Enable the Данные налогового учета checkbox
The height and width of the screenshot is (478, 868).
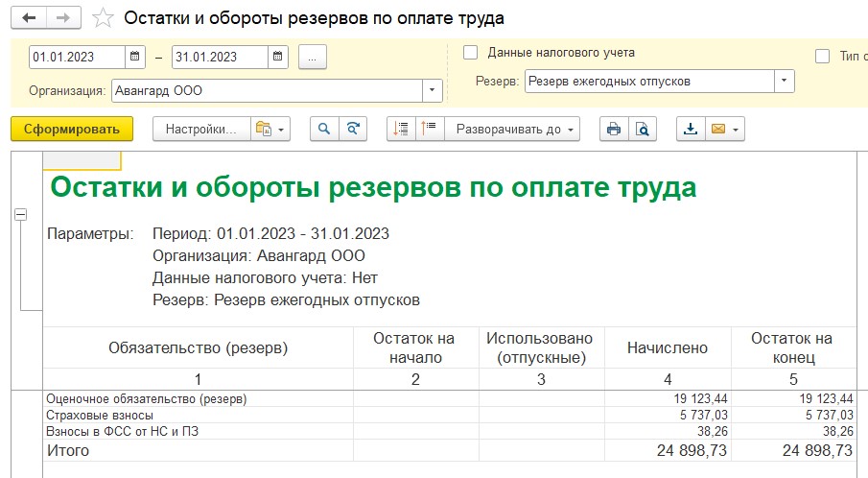pyautogui.click(x=470, y=53)
